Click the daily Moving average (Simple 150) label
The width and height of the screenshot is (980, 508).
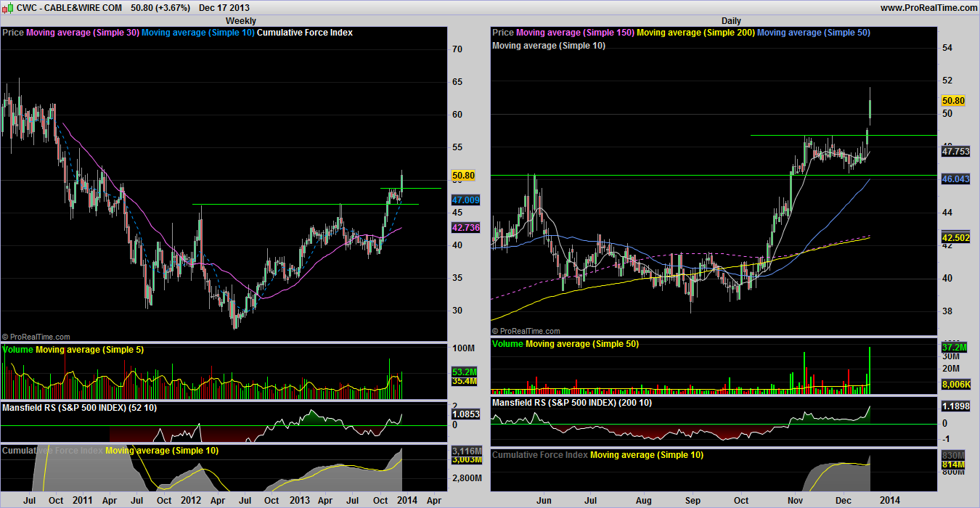(x=575, y=33)
